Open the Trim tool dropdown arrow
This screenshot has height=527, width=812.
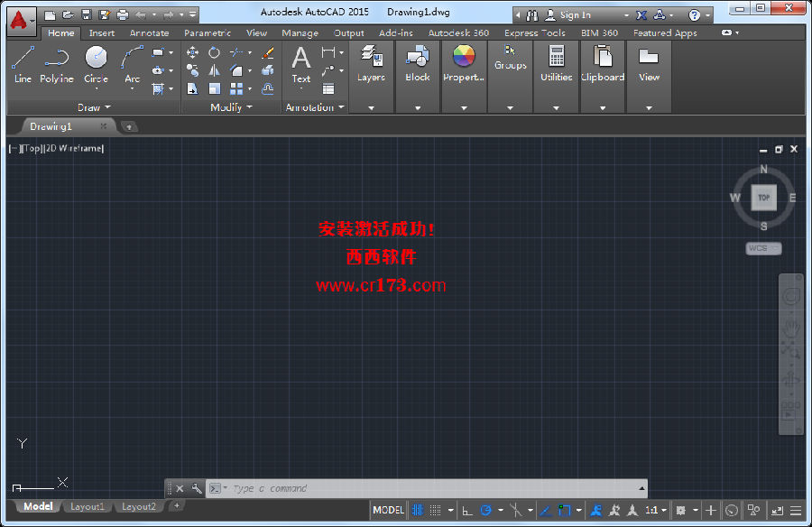click(x=250, y=52)
